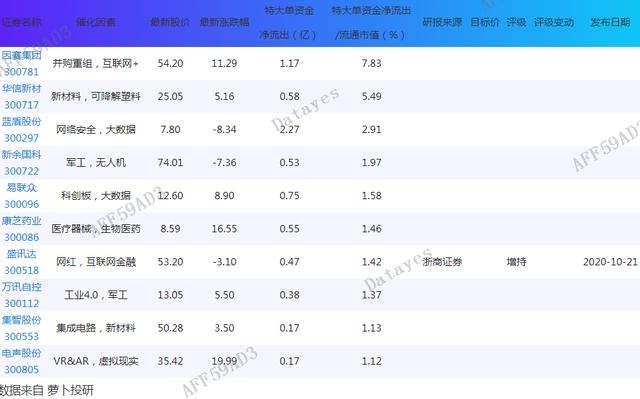Viewport: 640px width, 399px height.
Task: Click the 目标价 column header
Action: click(485, 22)
